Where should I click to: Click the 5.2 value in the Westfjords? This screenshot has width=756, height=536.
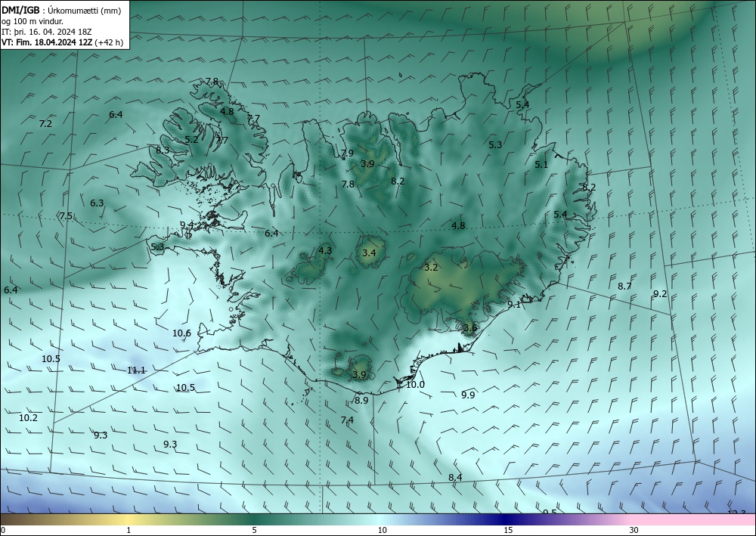click(x=191, y=140)
